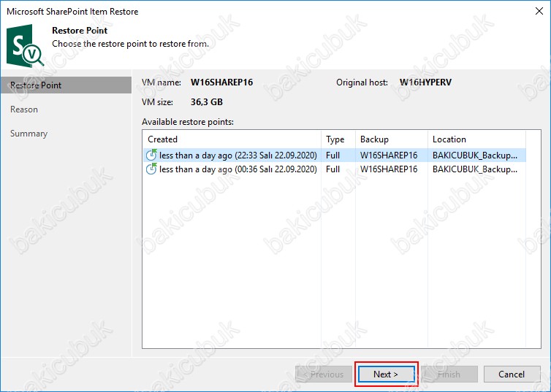Open the Summary wizard step
Viewport: 551px width, 392px height.
click(28, 134)
